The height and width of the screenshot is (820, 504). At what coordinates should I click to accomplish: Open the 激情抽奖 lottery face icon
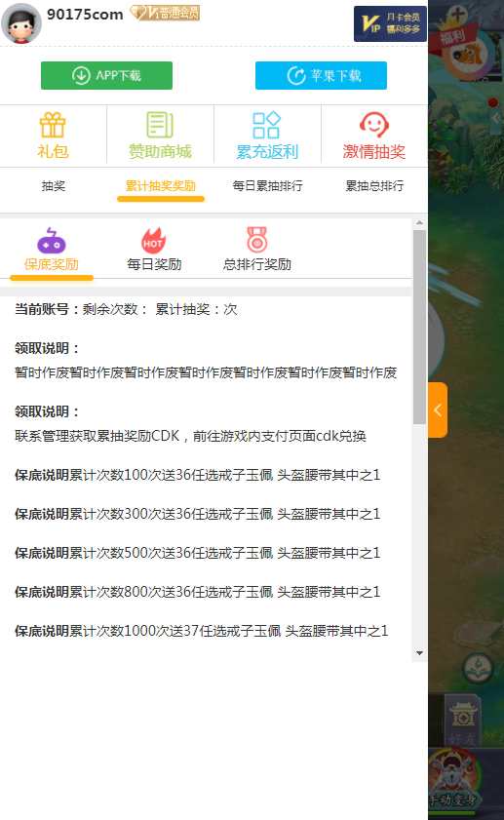374,136
